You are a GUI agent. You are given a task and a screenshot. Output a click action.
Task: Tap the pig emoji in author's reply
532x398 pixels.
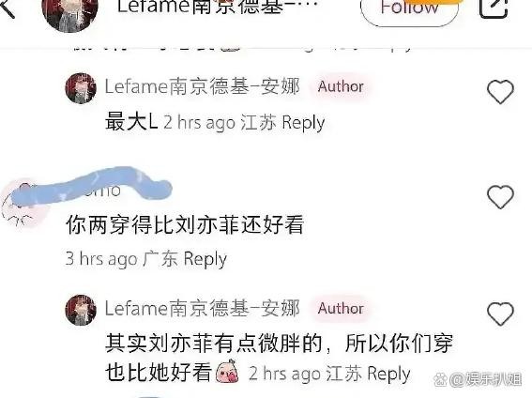click(x=227, y=372)
